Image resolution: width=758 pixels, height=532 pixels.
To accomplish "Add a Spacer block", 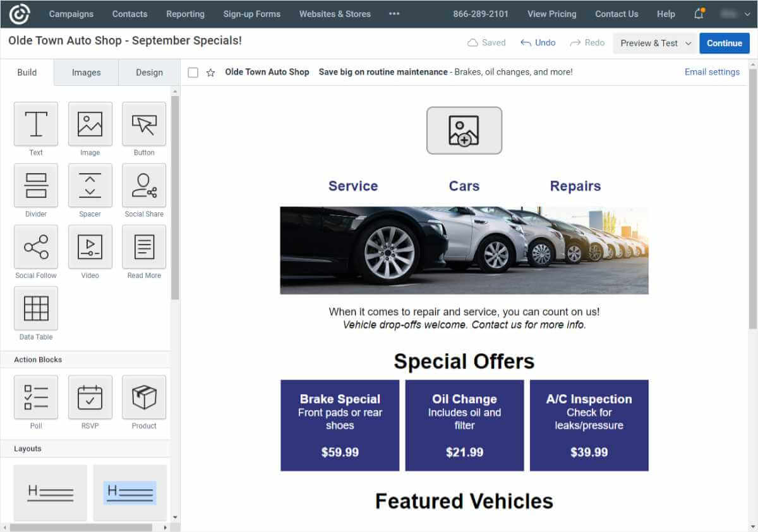I will [90, 186].
